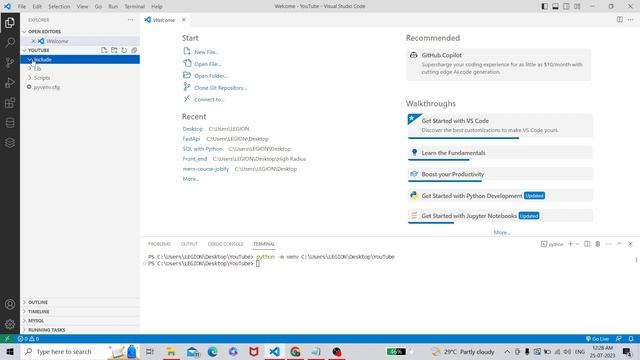Image resolution: width=640 pixels, height=360 pixels.
Task: Open the File menu
Action: pyautogui.click(x=22, y=6)
